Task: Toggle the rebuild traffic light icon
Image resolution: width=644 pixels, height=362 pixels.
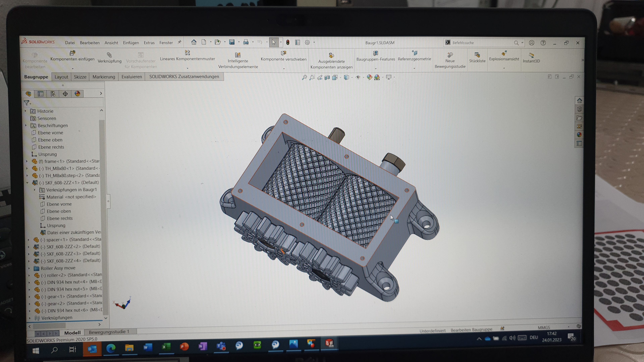Action: (288, 42)
